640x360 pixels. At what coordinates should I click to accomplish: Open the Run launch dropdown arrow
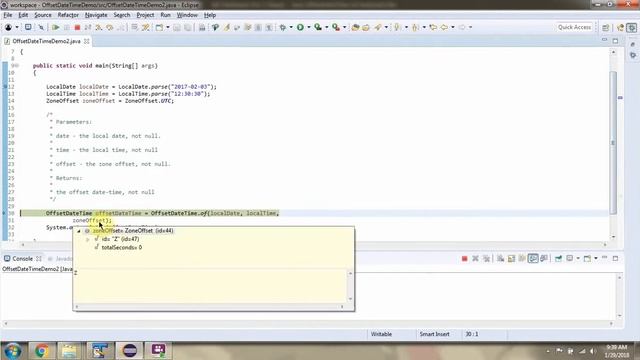309,27
